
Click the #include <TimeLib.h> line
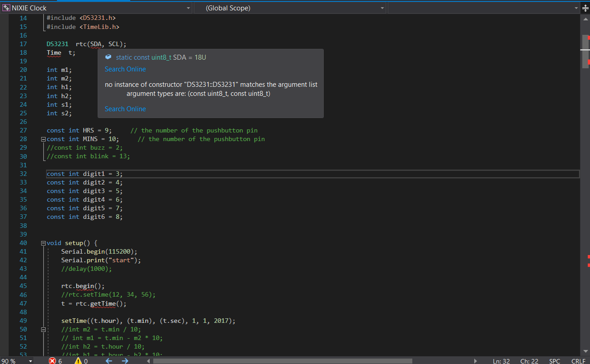pyautogui.click(x=83, y=27)
